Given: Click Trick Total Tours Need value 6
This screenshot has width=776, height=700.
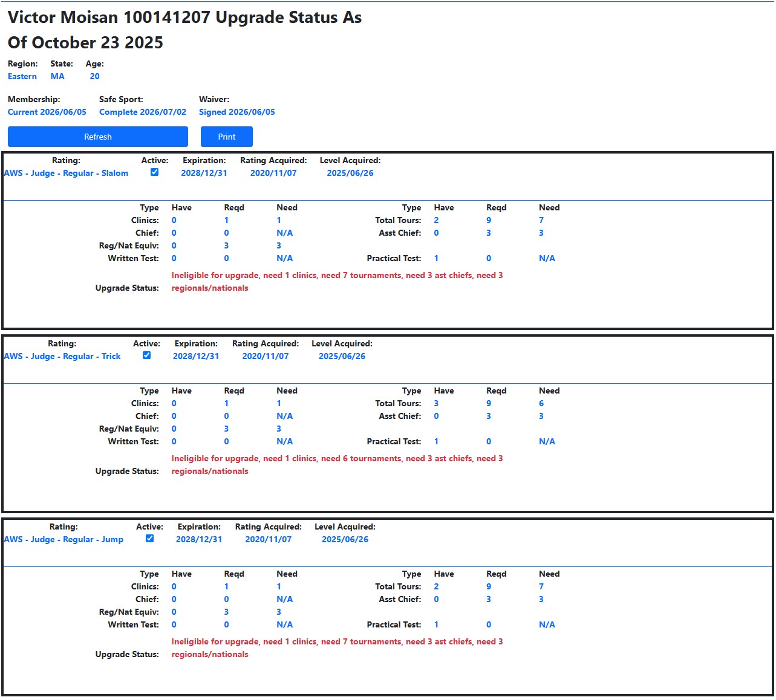Looking at the screenshot, I should (x=541, y=403).
